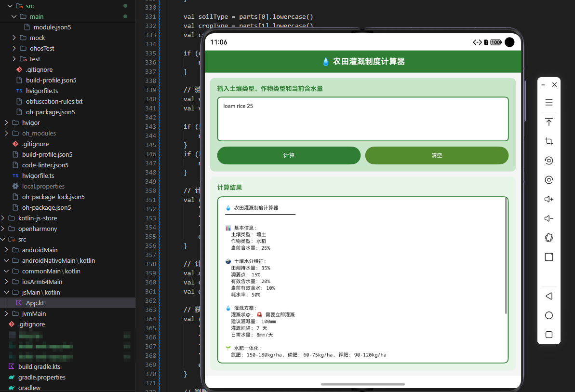Click the debug connection icon in phone status bar
The height and width of the screenshot is (392, 575).
tap(477, 42)
